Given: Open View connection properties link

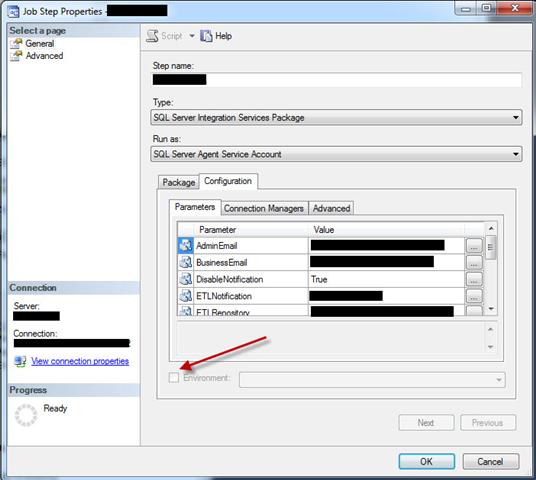Looking at the screenshot, I should pos(80,361).
